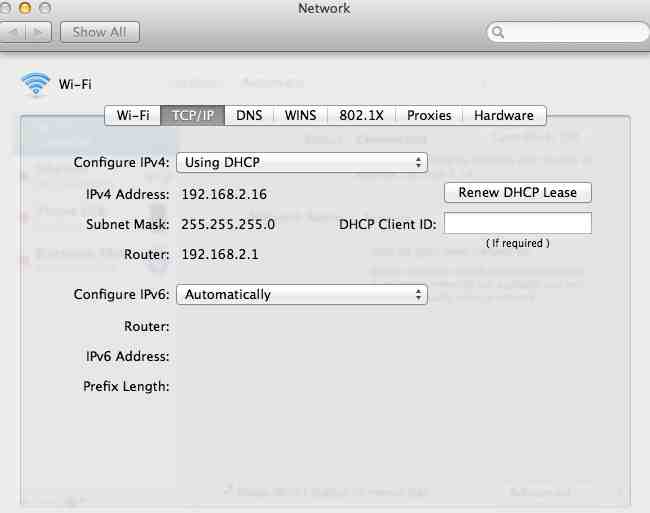Go to the Proxies tab
The image size is (650, 513).
click(429, 115)
